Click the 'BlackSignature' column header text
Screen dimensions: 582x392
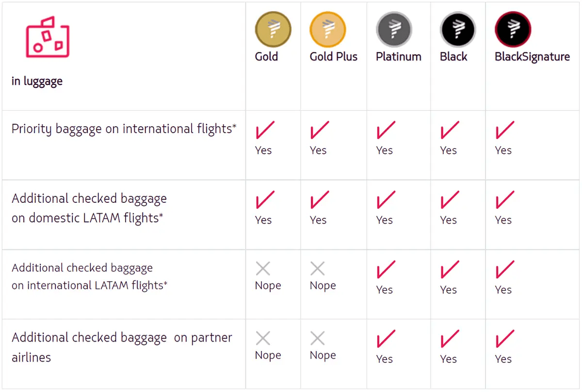532,57
